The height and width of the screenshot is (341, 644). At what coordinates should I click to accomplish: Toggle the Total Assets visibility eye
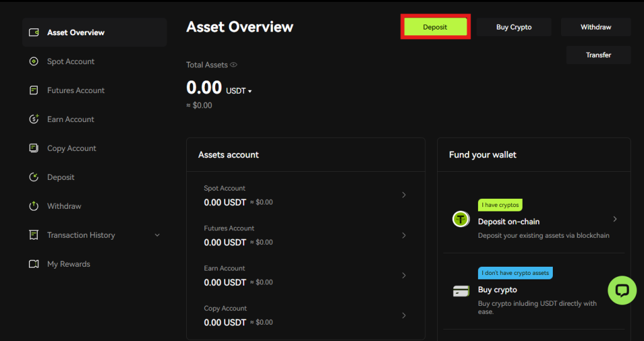234,65
